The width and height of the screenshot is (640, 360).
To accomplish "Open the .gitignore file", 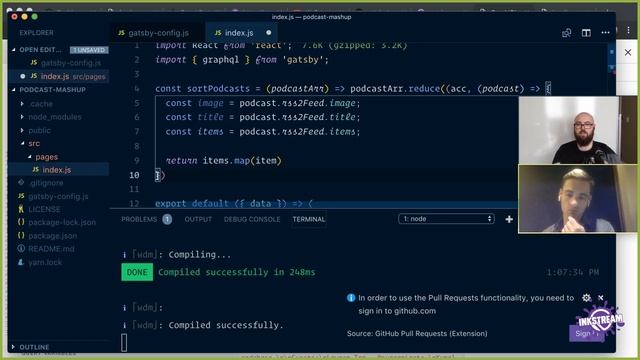I will tap(46, 183).
